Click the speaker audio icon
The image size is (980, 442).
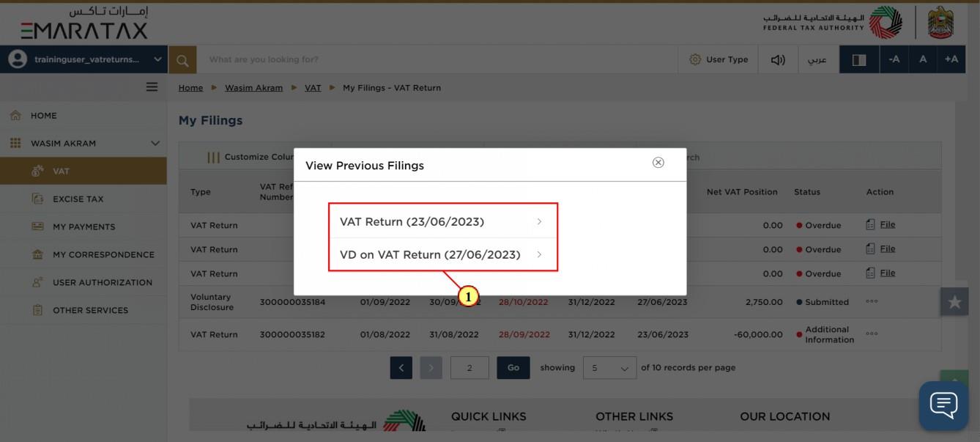coord(778,60)
